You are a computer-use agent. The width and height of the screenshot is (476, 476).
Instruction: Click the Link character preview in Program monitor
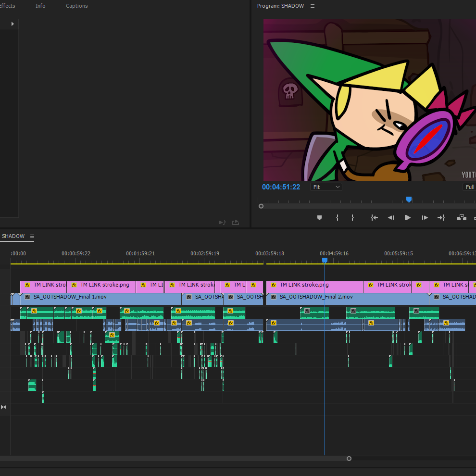click(369, 100)
